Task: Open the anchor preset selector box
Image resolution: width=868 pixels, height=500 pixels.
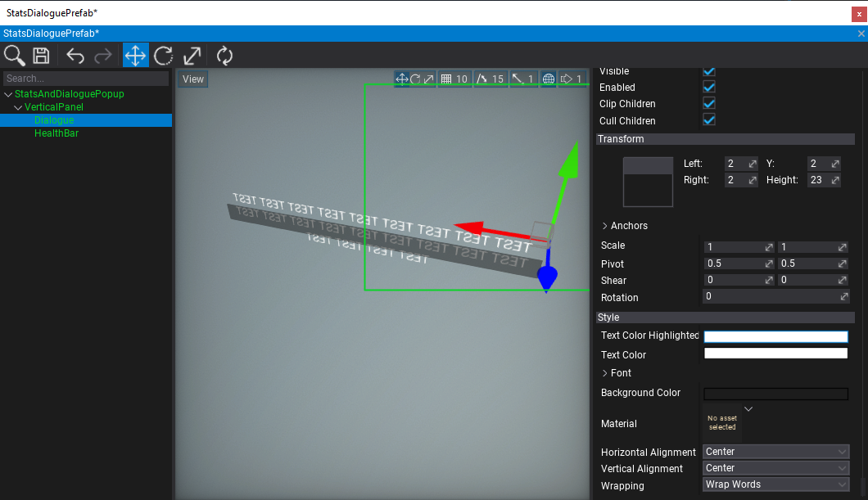Action: [648, 182]
